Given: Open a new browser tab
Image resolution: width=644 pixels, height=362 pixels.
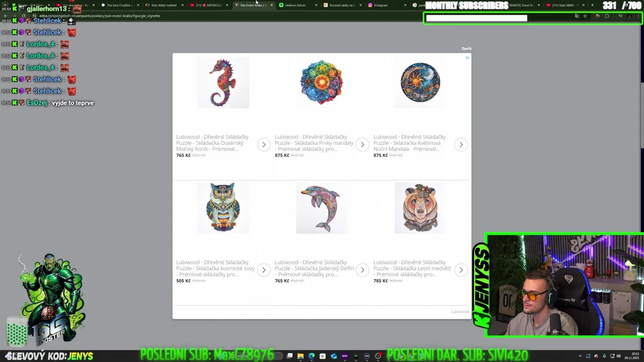Looking at the screenshot, I should pyautogui.click(x=592, y=5).
